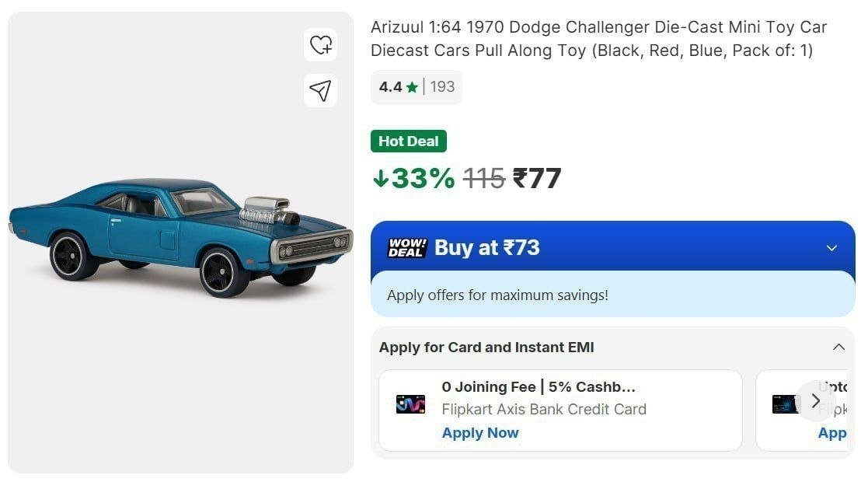868x482 pixels.
Task: Click the WOW Deal badge icon
Action: pos(406,248)
